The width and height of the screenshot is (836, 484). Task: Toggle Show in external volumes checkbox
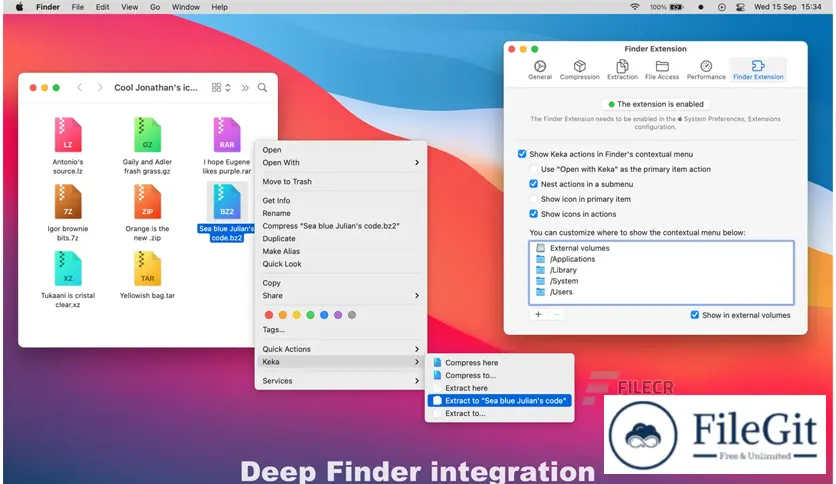[x=694, y=315]
